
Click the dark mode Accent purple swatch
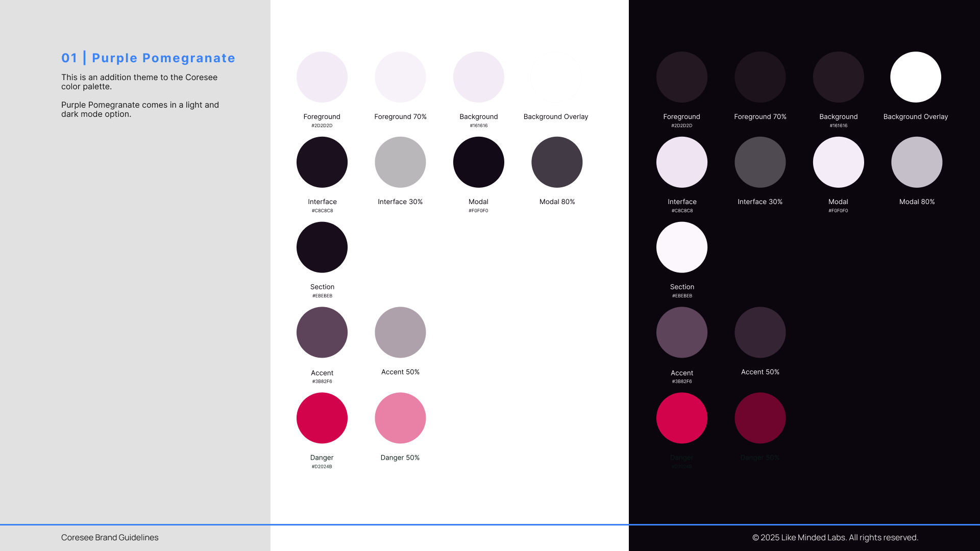click(x=682, y=332)
